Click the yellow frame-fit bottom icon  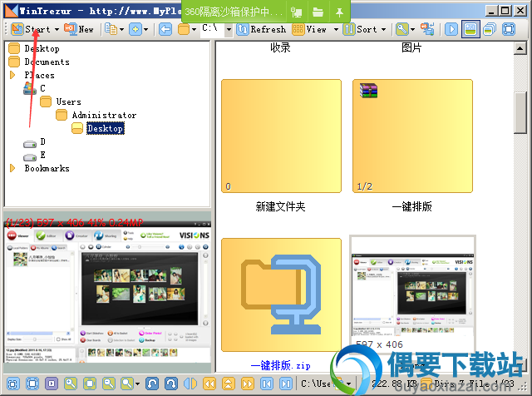click(90, 384)
